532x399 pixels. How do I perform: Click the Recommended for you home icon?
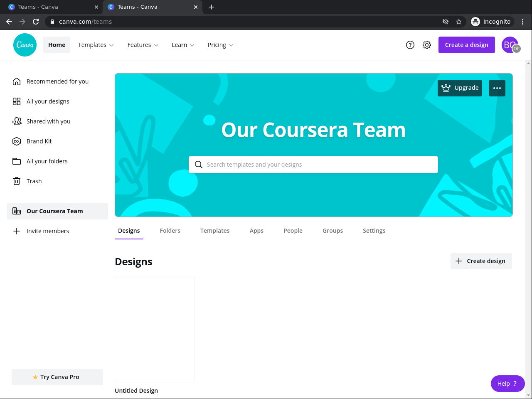[x=17, y=81]
